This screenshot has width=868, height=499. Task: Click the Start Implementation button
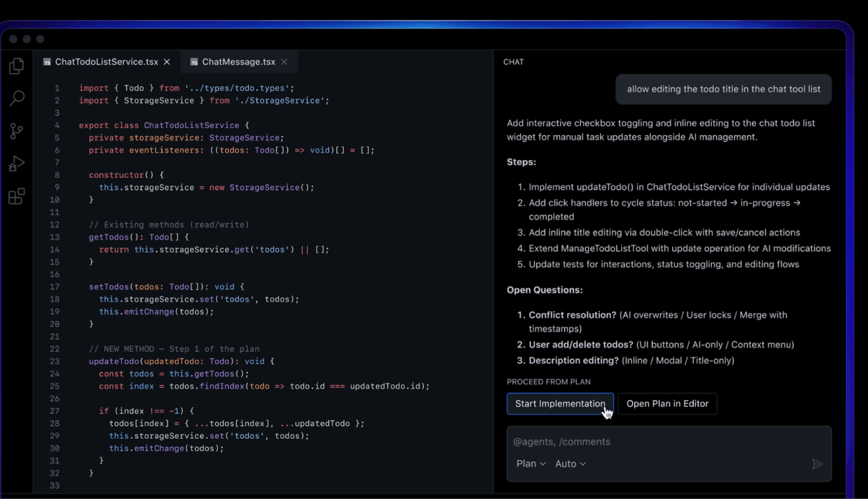(x=560, y=404)
